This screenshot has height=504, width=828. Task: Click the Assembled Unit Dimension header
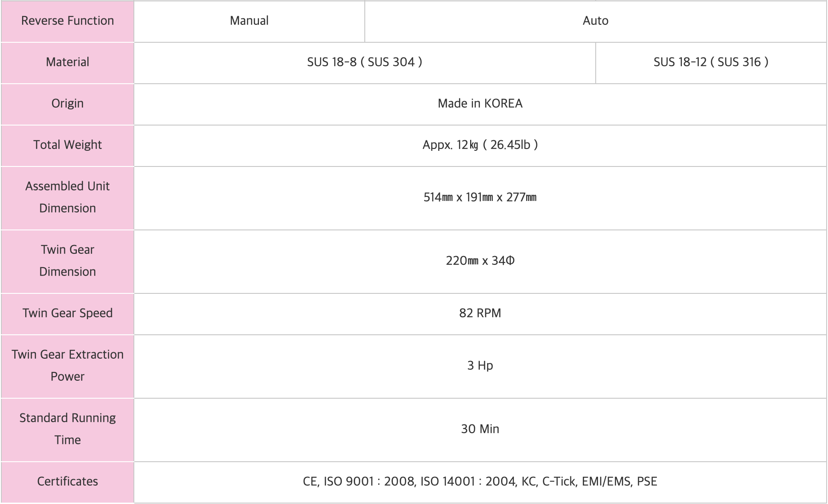[x=68, y=197]
